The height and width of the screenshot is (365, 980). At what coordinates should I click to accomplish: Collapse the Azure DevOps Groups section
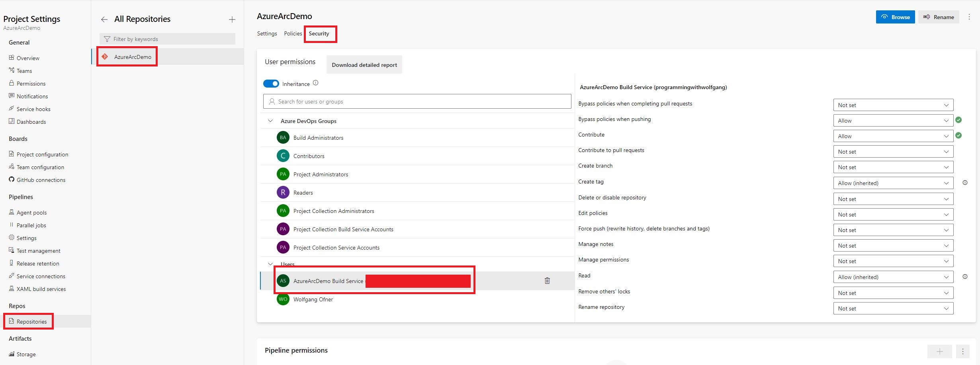(x=270, y=121)
